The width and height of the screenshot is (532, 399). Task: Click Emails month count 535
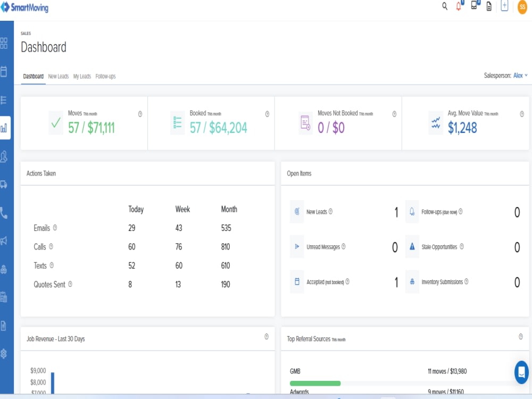(x=226, y=228)
